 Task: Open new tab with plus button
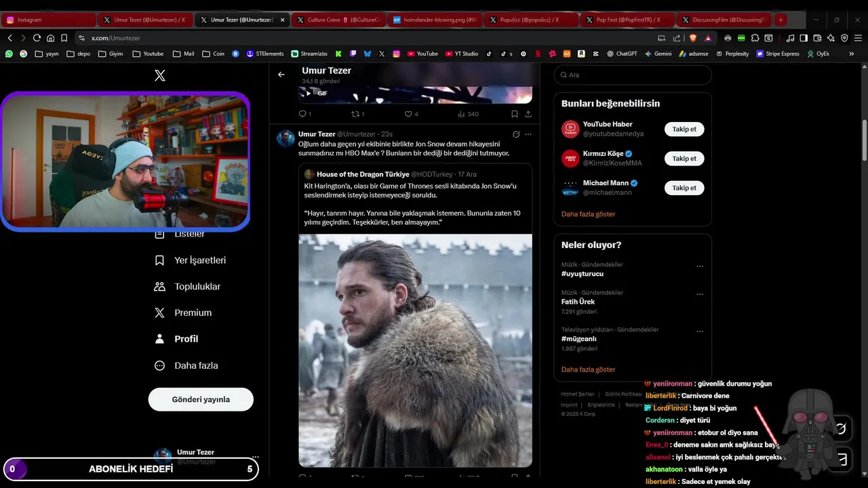click(781, 20)
